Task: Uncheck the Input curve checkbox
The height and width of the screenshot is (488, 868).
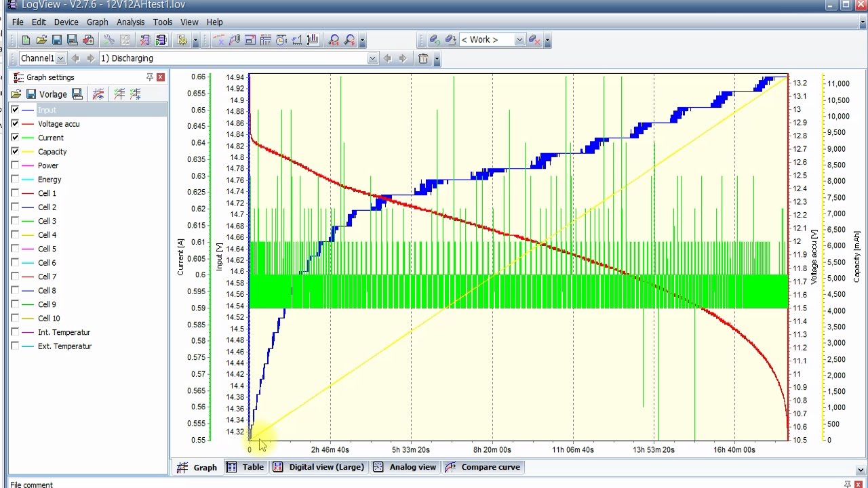Action: pyautogui.click(x=15, y=110)
